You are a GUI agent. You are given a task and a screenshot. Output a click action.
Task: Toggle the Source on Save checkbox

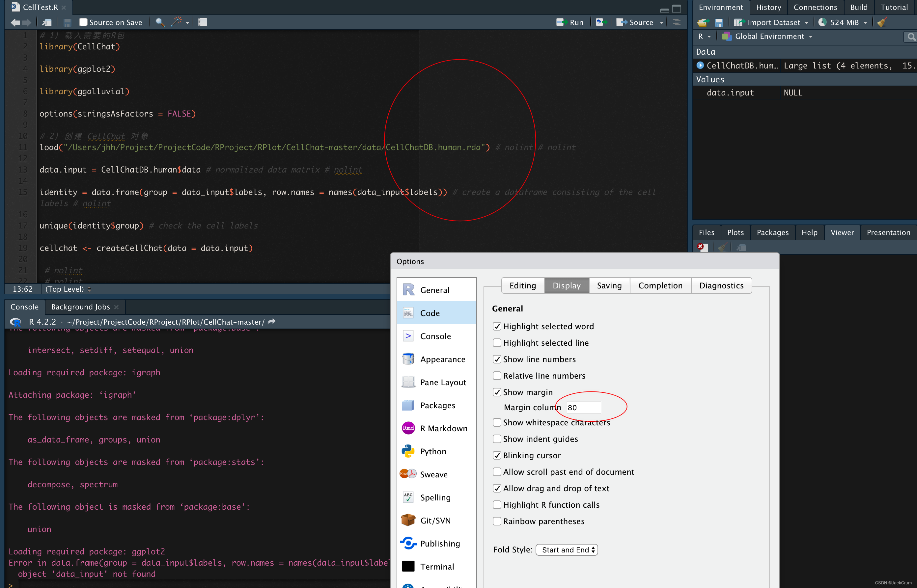click(x=83, y=22)
